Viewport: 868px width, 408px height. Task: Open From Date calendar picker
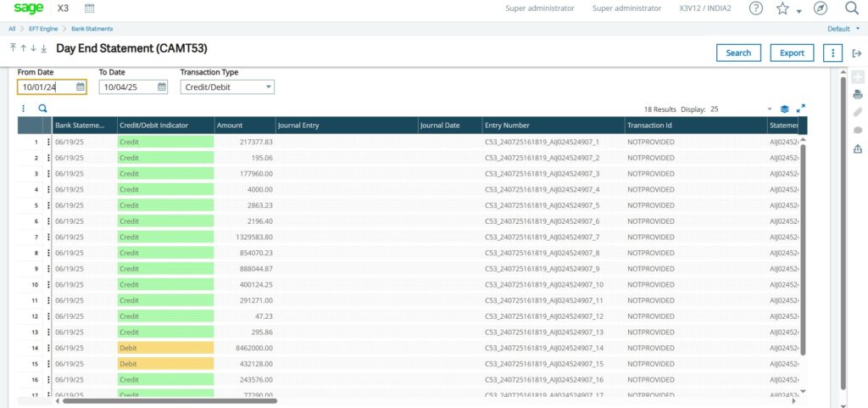click(x=80, y=87)
